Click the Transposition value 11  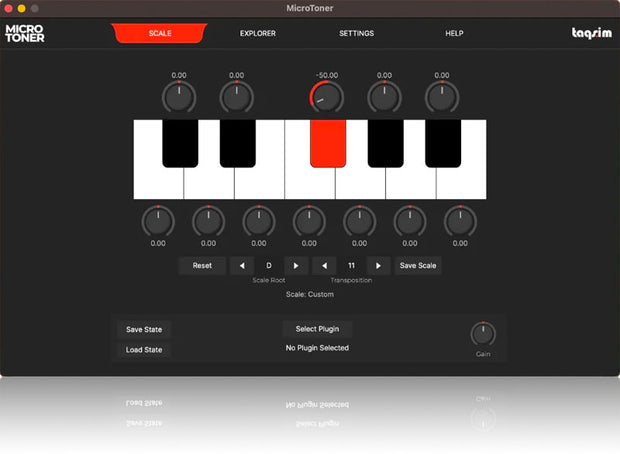(351, 265)
